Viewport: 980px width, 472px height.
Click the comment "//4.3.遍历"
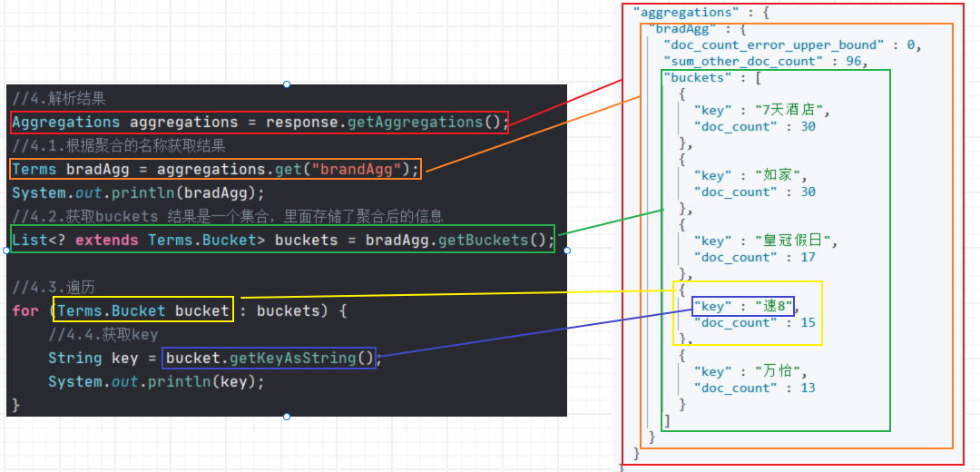(x=54, y=288)
